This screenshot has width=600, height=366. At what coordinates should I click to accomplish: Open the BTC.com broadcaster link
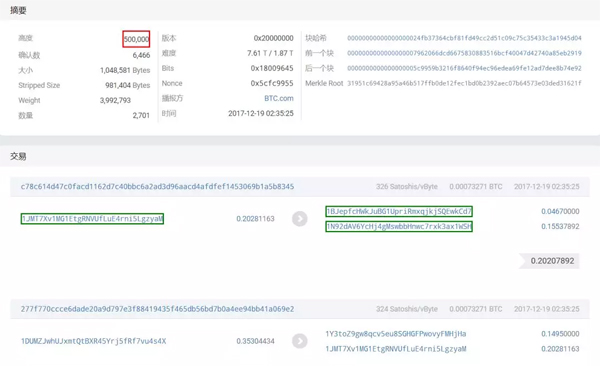point(279,98)
